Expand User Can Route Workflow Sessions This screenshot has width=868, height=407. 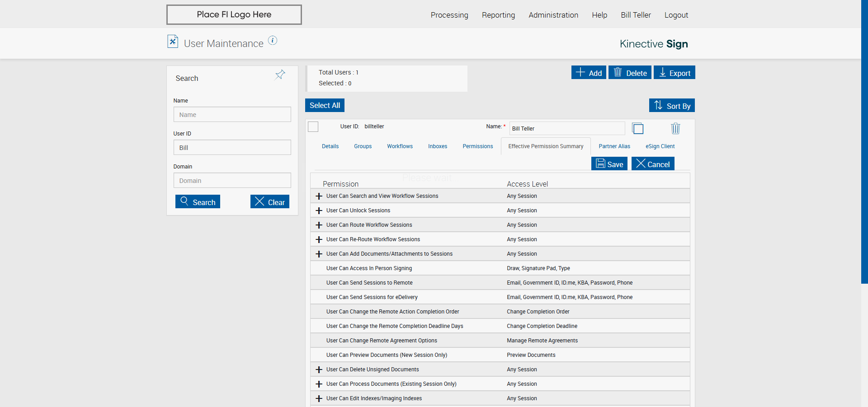(319, 225)
